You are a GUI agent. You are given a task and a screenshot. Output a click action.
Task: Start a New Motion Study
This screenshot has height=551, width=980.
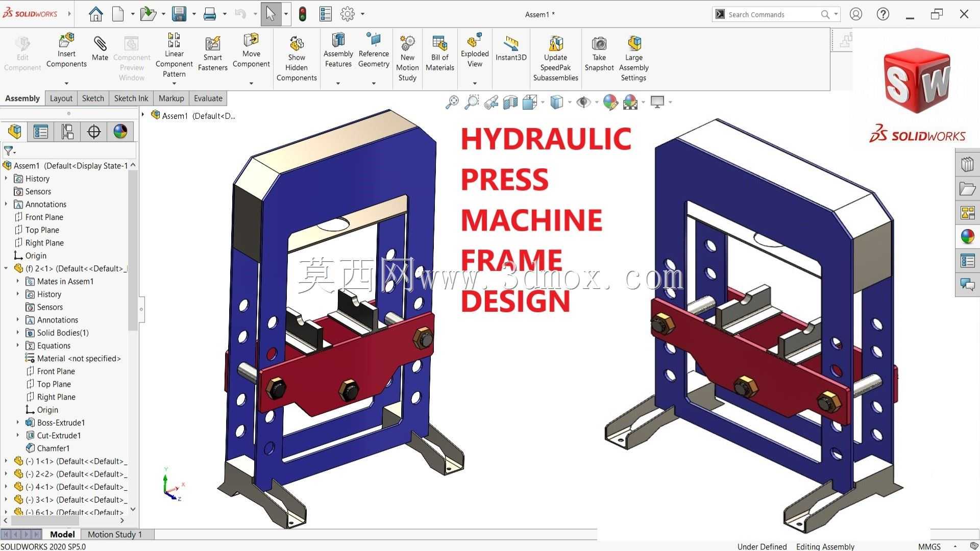[x=407, y=59]
